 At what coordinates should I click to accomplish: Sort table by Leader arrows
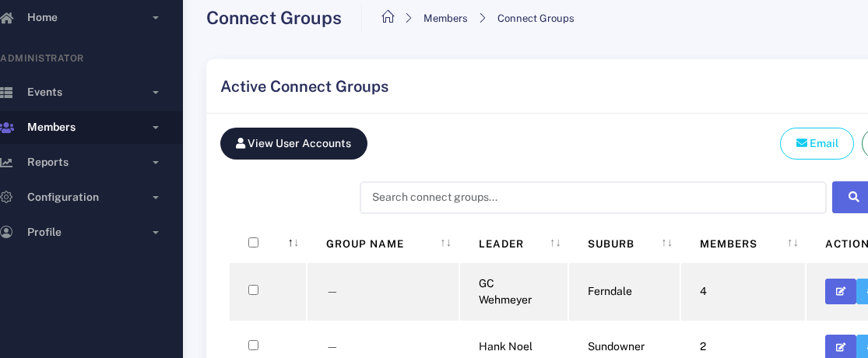coord(555,243)
